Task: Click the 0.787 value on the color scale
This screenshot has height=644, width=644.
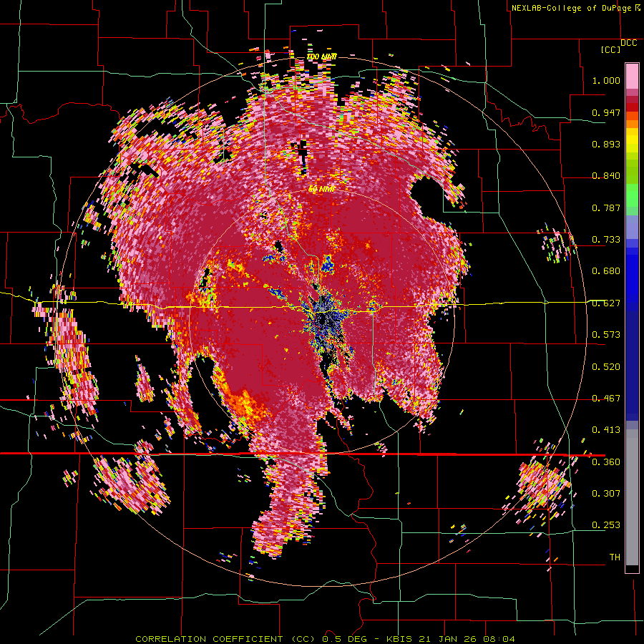Action: pyautogui.click(x=606, y=208)
